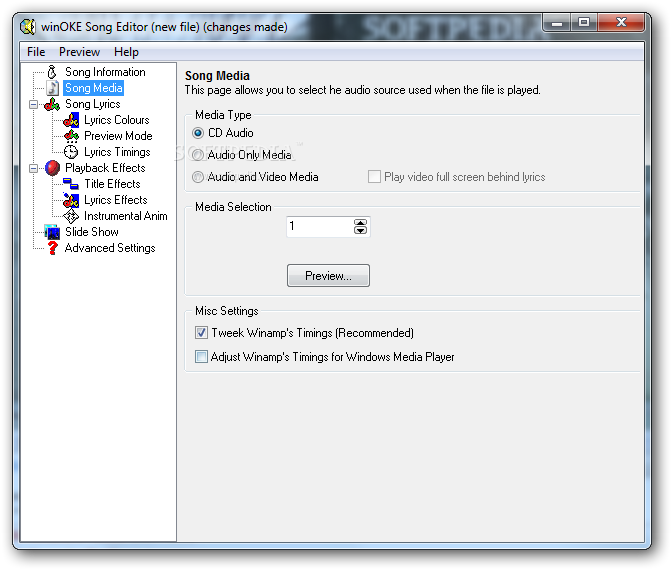Collapse the Song Lyrics tree node
The height and width of the screenshot is (570, 672).
click(x=33, y=105)
